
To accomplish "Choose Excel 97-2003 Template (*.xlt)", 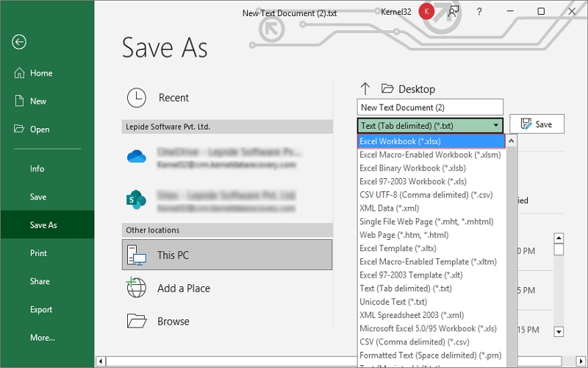I will [431, 275].
